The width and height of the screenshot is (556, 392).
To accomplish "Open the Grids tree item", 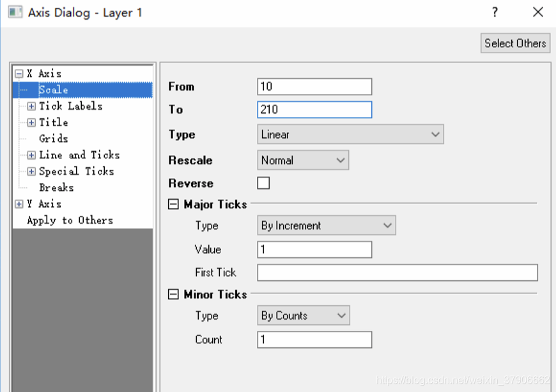I will (x=54, y=139).
